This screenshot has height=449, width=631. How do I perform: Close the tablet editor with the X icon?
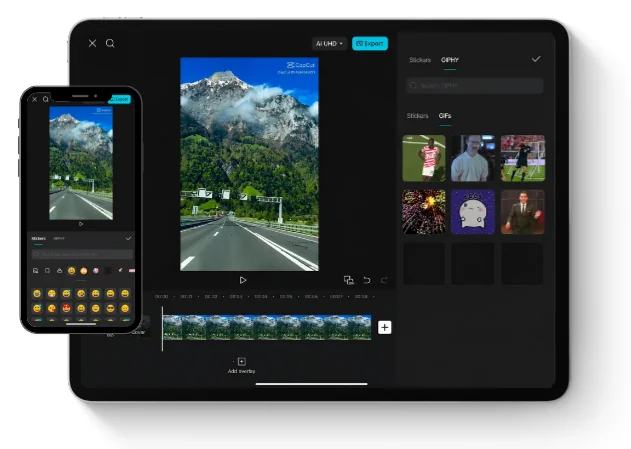point(92,43)
